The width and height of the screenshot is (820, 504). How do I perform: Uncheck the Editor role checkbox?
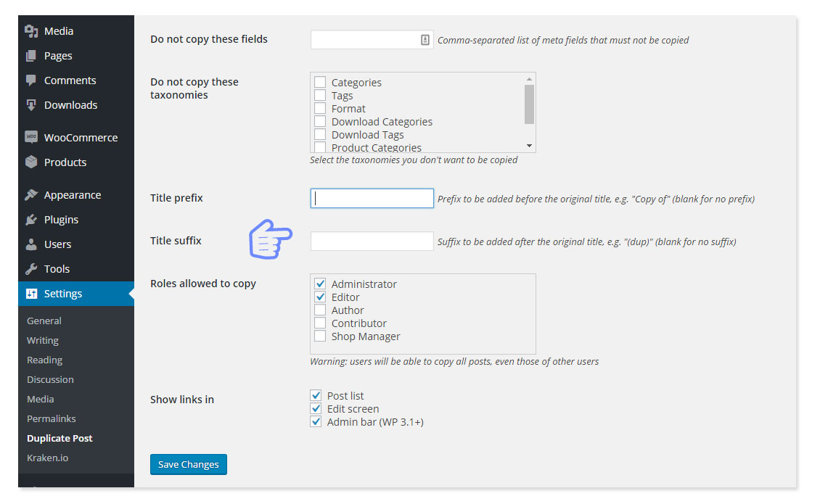coord(320,297)
